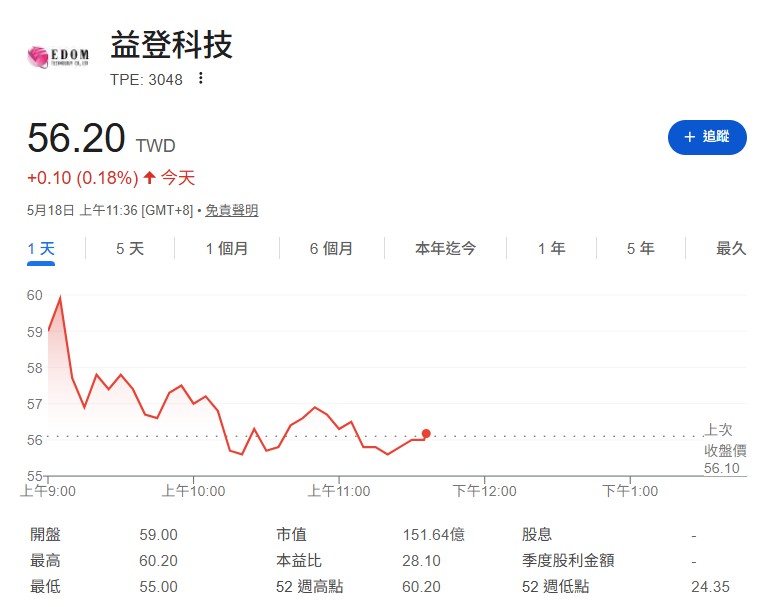The image size is (761, 607).
Task: Click the red up arrow next to today's change
Action: click(x=149, y=178)
